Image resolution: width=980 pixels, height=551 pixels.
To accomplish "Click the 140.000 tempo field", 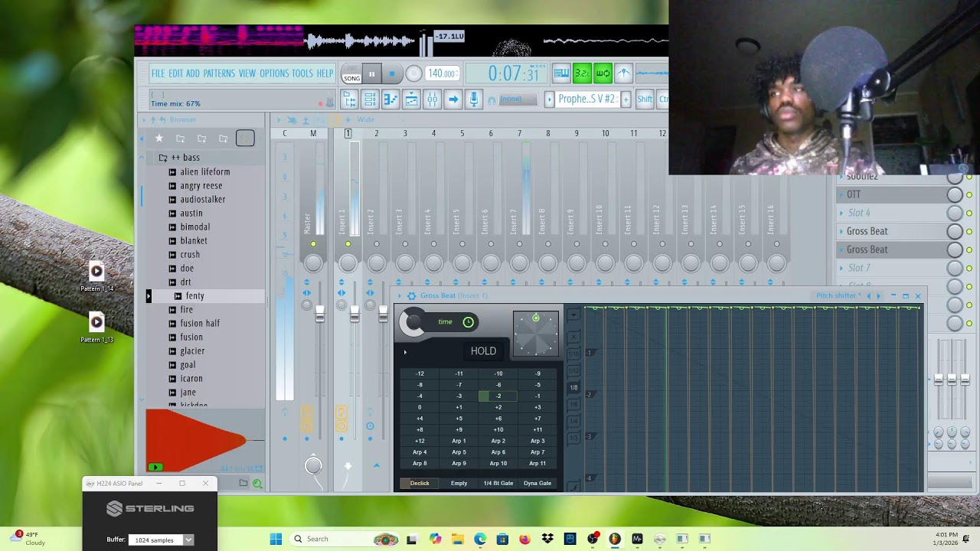I will click(x=443, y=74).
